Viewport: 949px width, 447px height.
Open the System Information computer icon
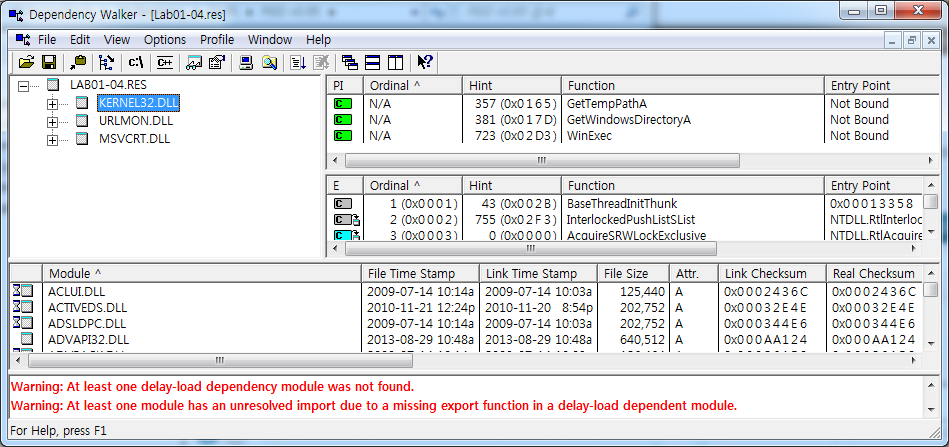[x=245, y=62]
